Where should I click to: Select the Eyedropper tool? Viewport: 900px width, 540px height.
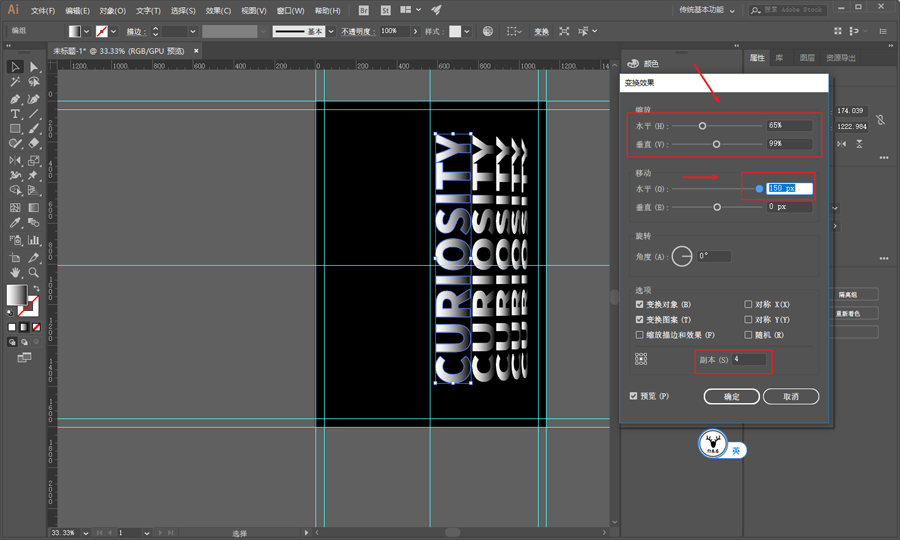click(x=16, y=224)
